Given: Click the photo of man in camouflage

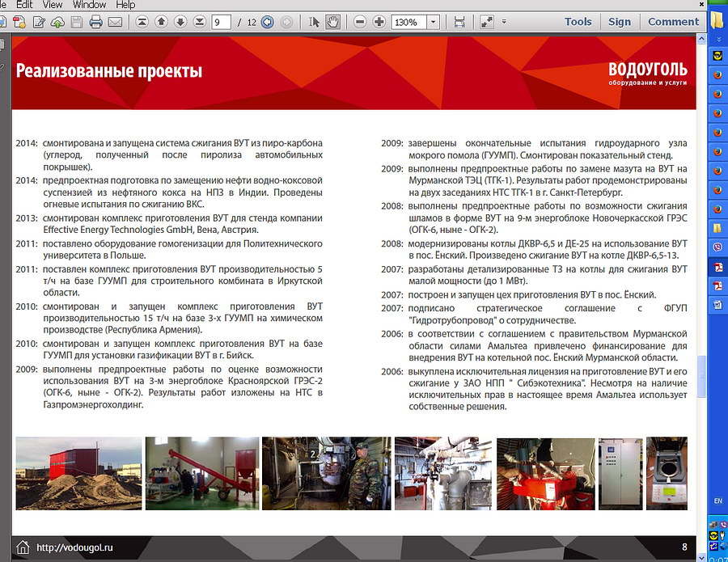Looking at the screenshot, I should (x=327, y=473).
